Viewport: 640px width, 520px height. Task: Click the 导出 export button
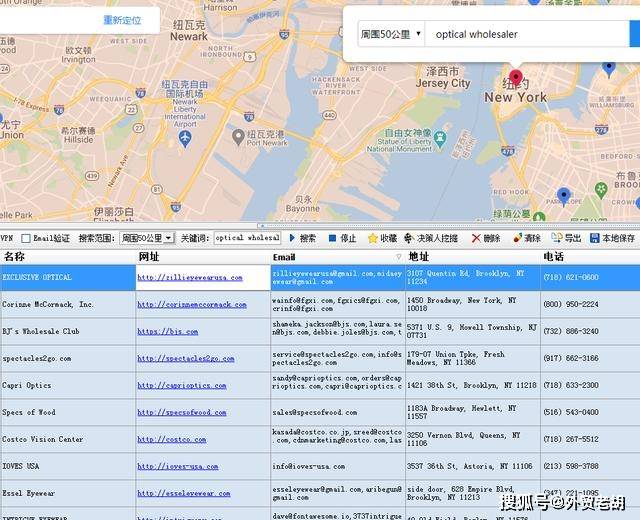click(x=566, y=238)
